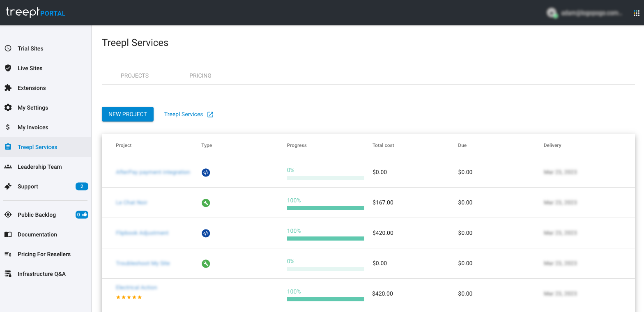644x312 pixels.
Task: Click the code type icon for AfterPay project
Action: 206,172
